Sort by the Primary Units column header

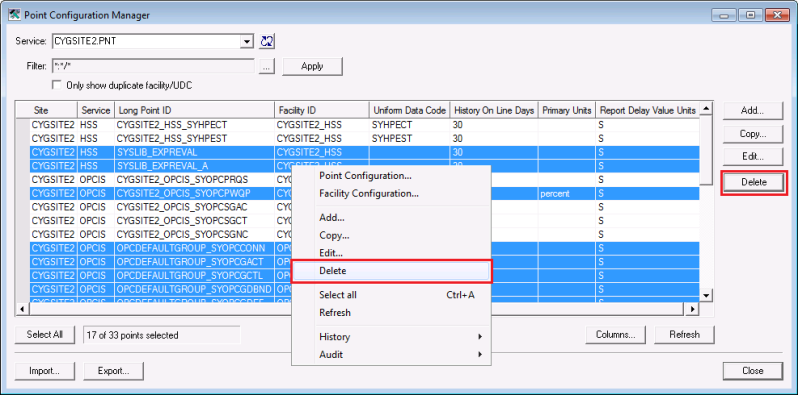pos(567,110)
